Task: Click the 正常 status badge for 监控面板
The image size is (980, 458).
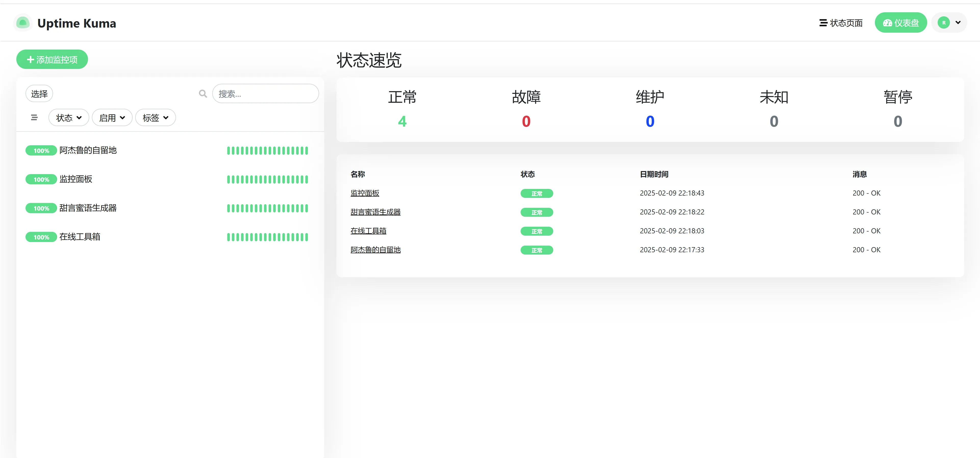Action: pos(536,194)
